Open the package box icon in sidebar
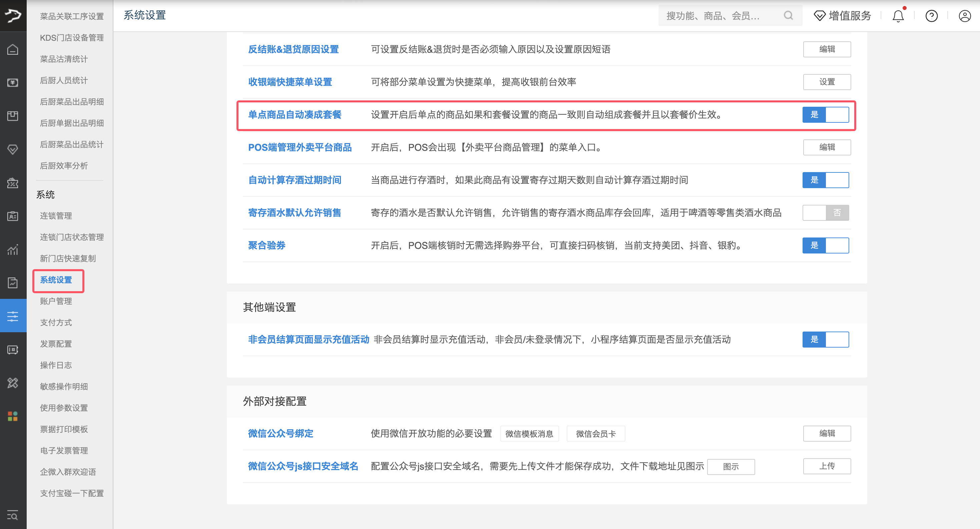 (x=13, y=116)
